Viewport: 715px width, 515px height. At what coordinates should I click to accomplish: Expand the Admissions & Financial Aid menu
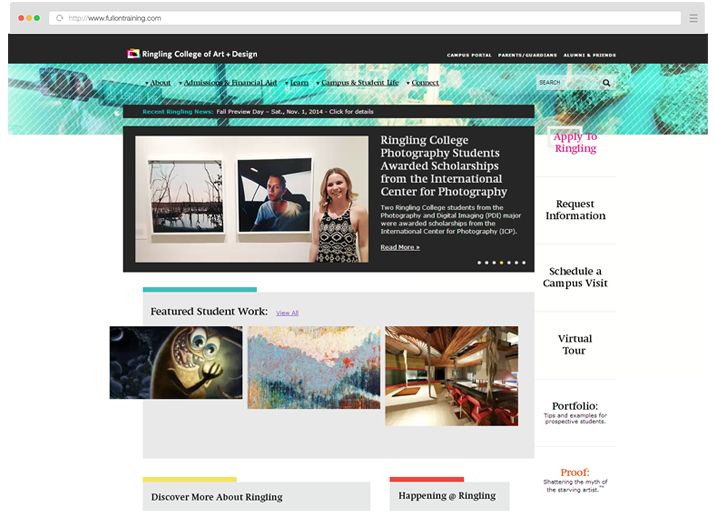(228, 83)
